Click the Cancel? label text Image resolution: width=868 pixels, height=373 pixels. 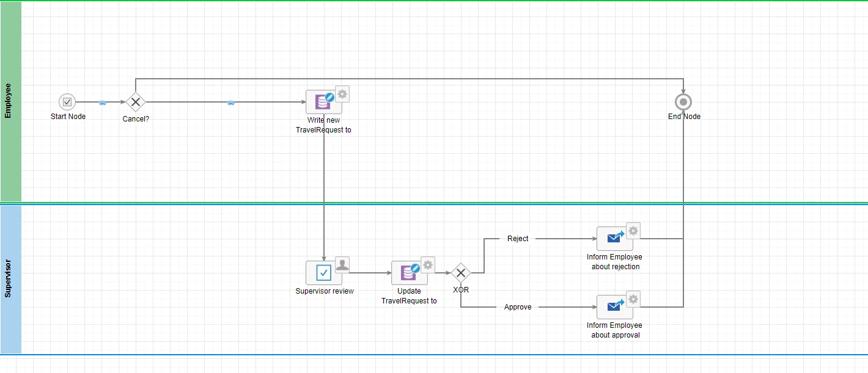[x=136, y=119]
